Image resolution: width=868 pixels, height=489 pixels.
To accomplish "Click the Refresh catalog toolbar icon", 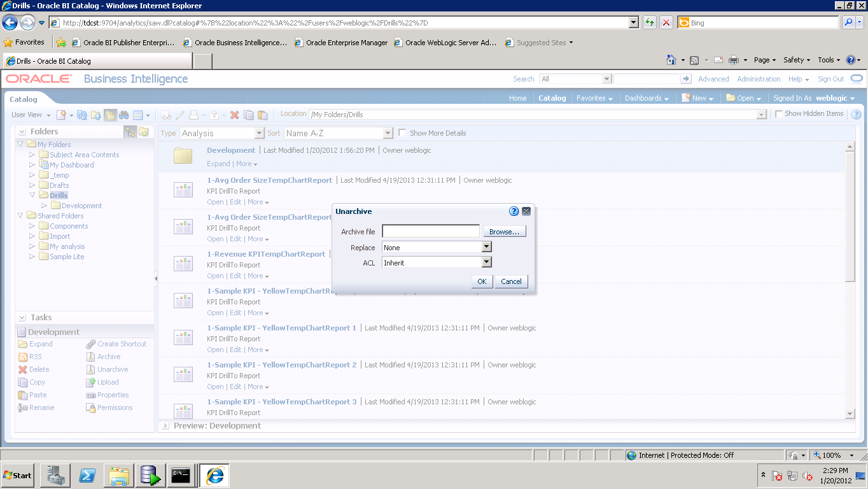I will [x=82, y=115].
